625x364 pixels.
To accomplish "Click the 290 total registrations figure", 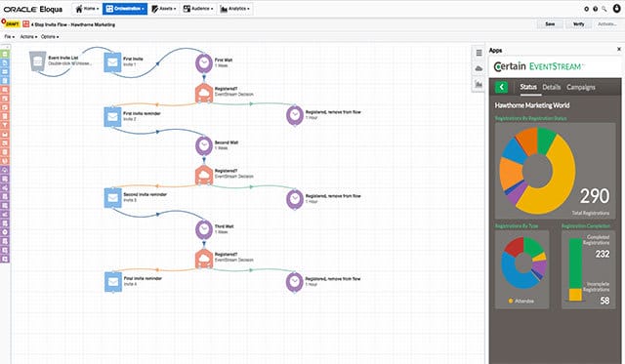I will click(x=595, y=196).
